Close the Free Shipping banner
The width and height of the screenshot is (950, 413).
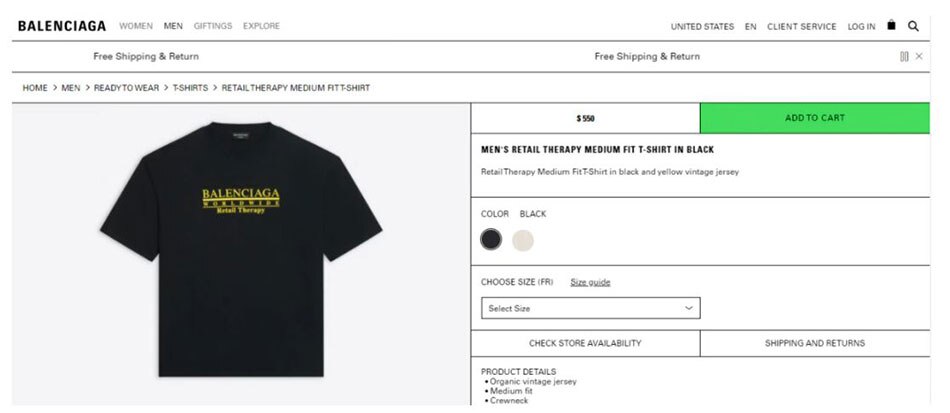click(919, 56)
